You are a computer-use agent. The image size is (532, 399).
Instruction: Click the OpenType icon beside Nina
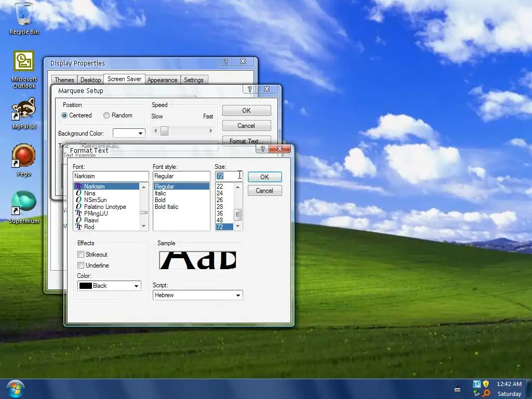(x=78, y=193)
